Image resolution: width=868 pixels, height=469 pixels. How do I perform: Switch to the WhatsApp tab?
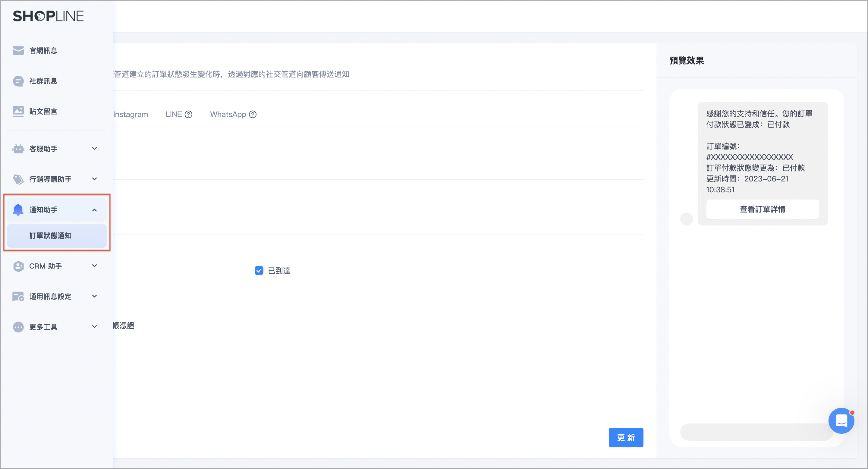(228, 115)
